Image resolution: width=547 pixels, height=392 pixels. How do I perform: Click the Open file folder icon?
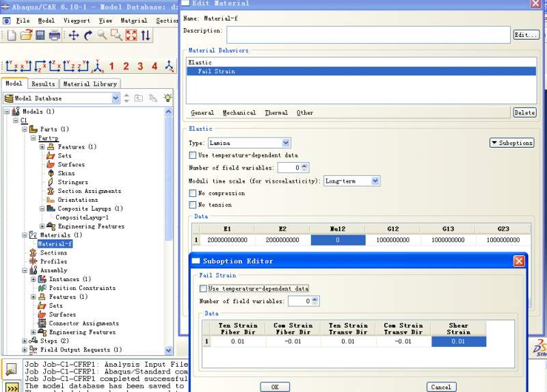pos(25,35)
